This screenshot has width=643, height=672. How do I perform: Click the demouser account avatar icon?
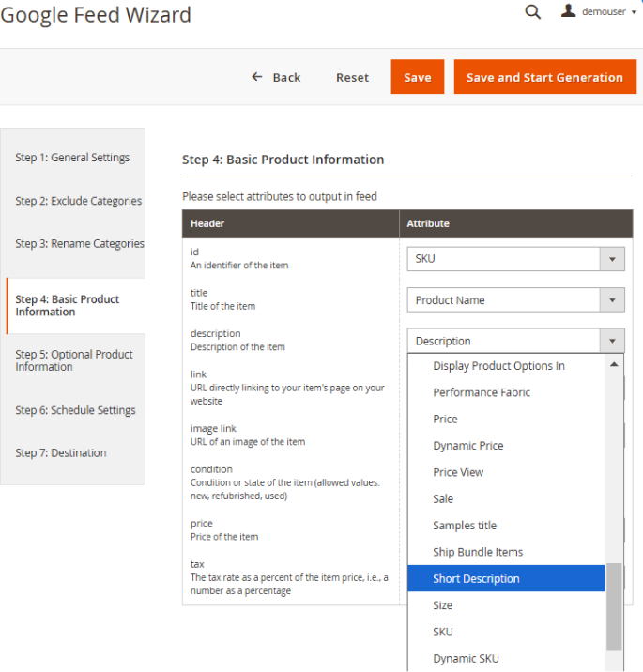pyautogui.click(x=569, y=10)
